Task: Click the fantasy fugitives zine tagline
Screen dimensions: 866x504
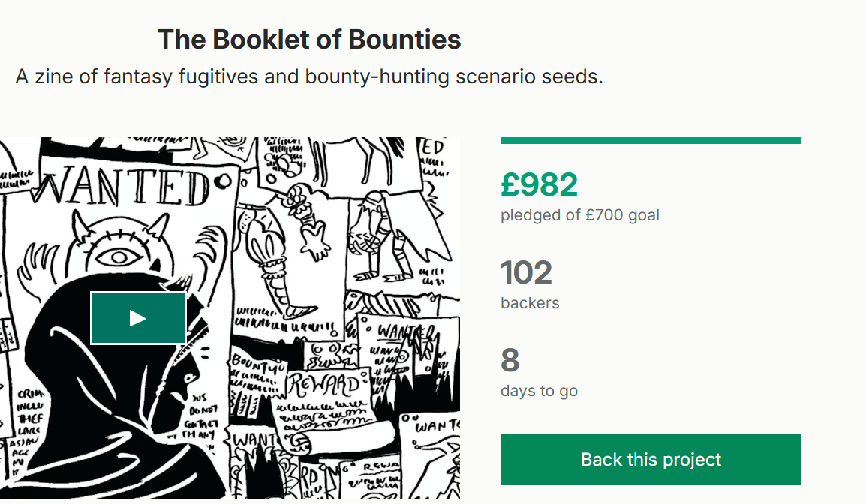Action: pos(309,76)
